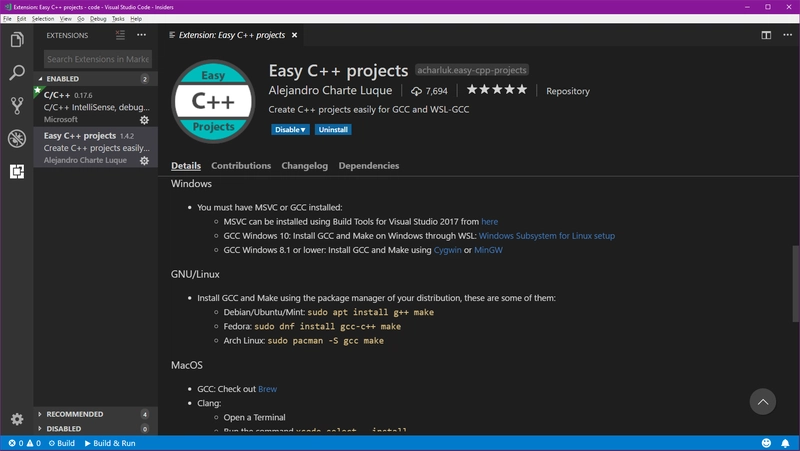Click the Extensions icon in activity bar
Viewport: 800px width, 451px height.
(x=17, y=172)
